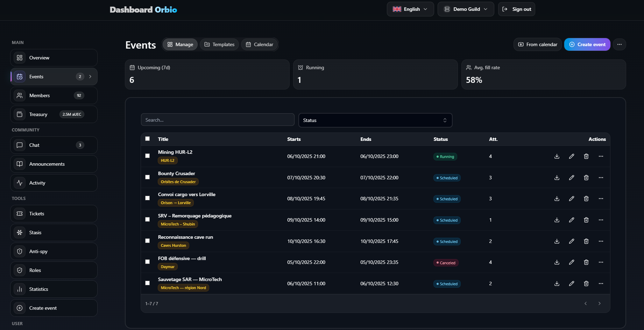The image size is (644, 330).
Task: Open the Status filter dropdown
Action: [x=375, y=120]
